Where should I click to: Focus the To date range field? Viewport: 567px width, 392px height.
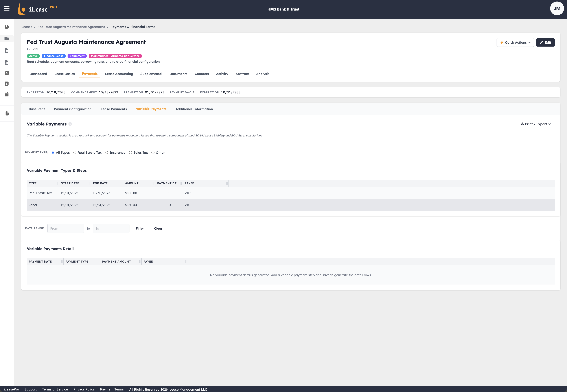tap(111, 228)
